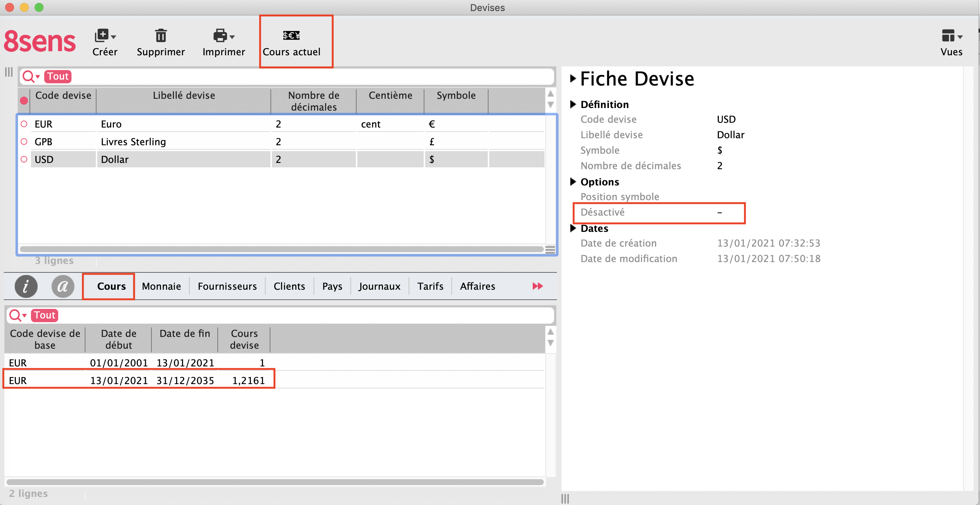
Task: Click the Tout filter tag in Cours search
Action: [x=45, y=315]
